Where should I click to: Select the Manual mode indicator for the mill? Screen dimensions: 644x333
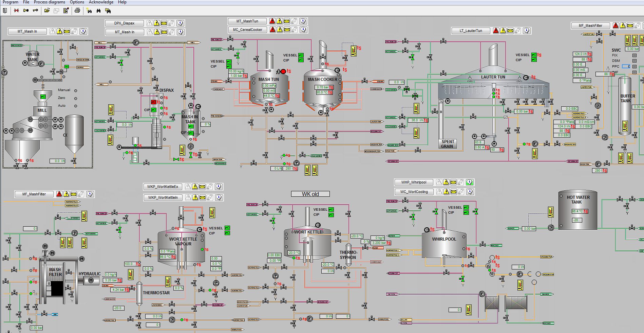76,91
